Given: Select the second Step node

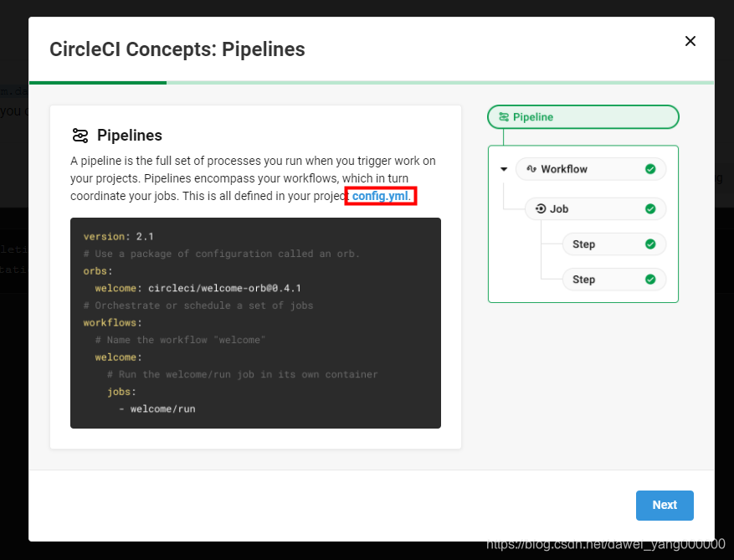Looking at the screenshot, I should 613,280.
